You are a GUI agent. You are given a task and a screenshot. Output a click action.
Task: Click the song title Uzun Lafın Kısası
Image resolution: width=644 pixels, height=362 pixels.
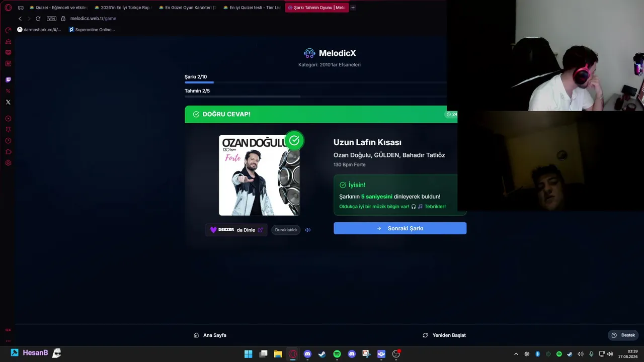367,142
